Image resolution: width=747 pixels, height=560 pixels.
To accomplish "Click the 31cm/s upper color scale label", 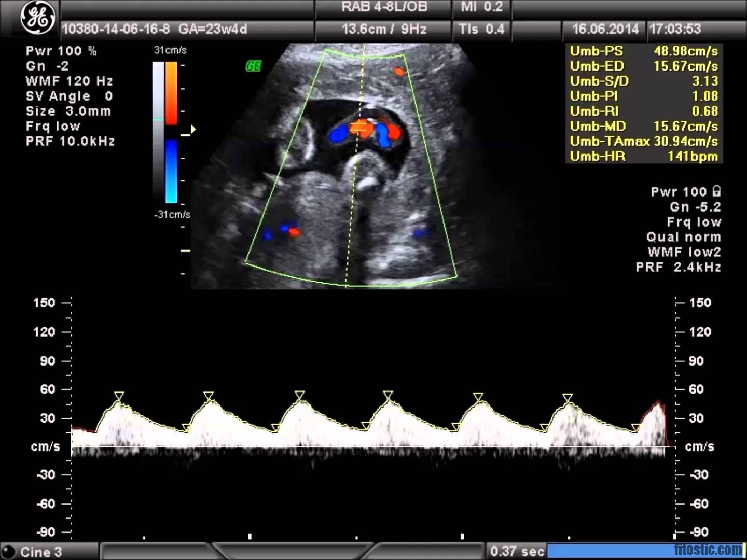I will [170, 50].
